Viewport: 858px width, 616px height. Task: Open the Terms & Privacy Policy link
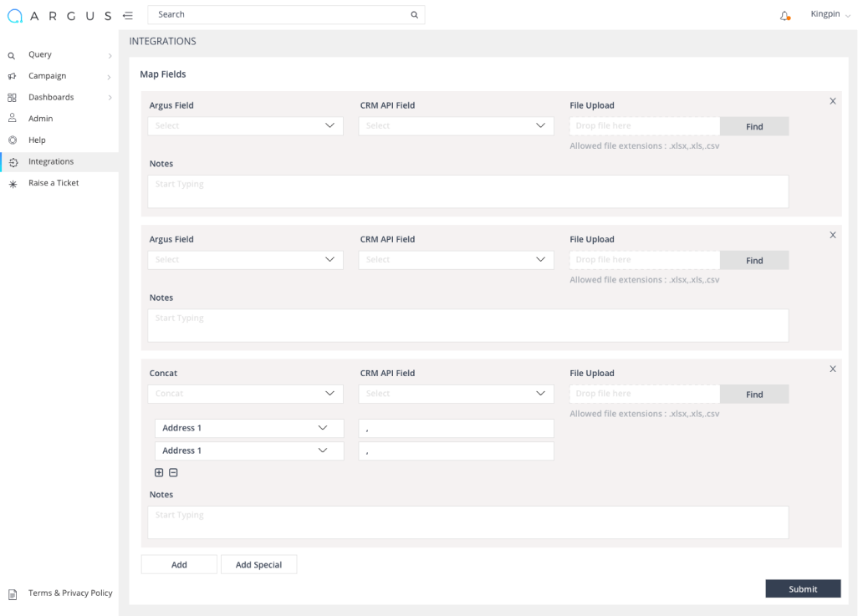(70, 593)
